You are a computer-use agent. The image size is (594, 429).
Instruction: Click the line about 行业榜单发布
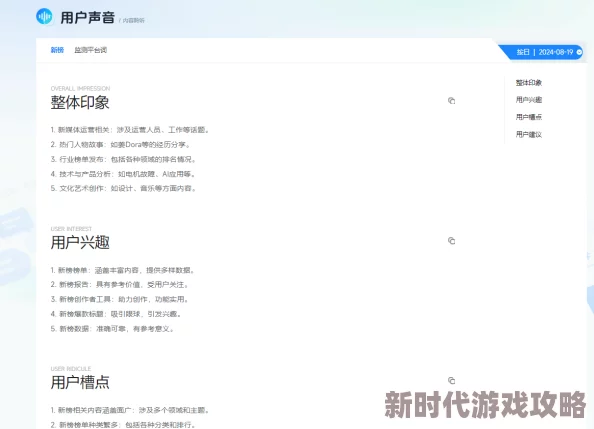(x=123, y=159)
